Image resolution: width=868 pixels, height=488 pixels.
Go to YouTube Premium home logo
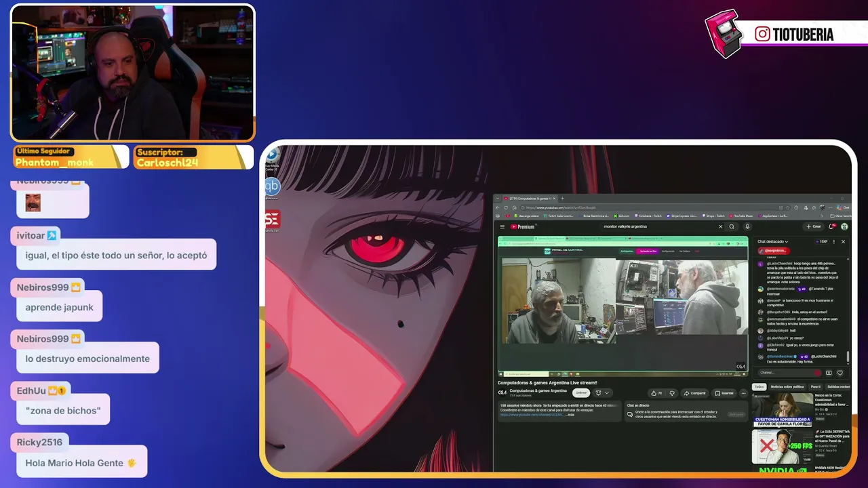pyautogui.click(x=523, y=227)
